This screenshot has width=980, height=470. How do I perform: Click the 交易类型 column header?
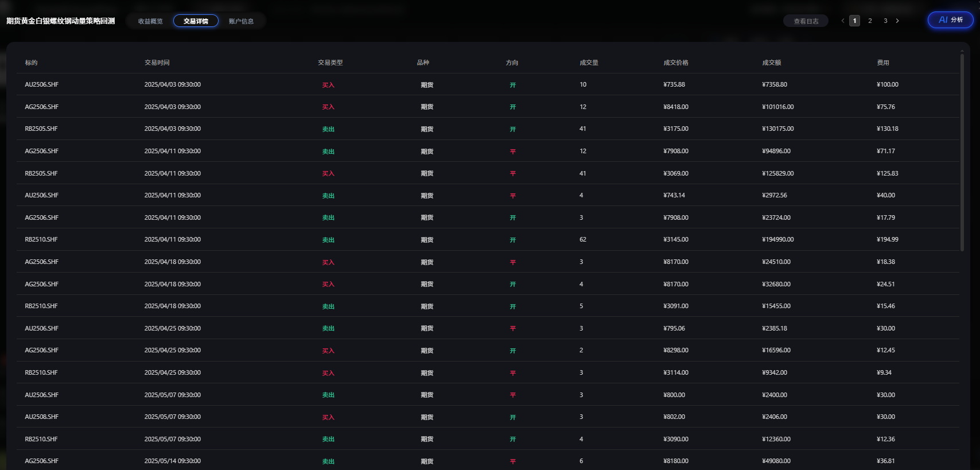[x=330, y=63]
